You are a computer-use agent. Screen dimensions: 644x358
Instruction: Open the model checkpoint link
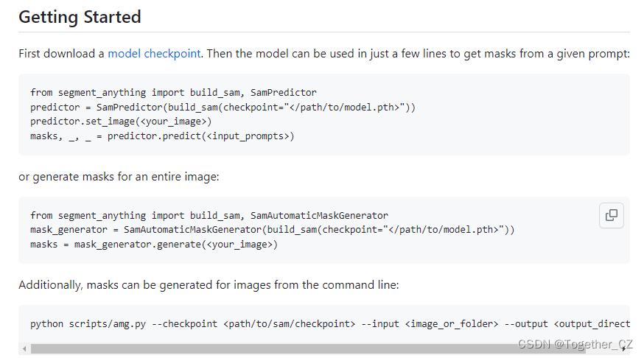pos(154,54)
